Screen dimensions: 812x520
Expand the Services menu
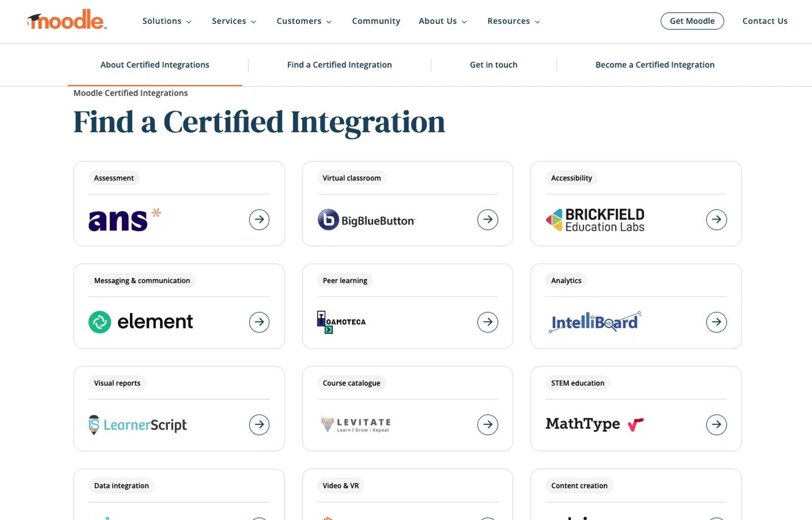coord(234,21)
